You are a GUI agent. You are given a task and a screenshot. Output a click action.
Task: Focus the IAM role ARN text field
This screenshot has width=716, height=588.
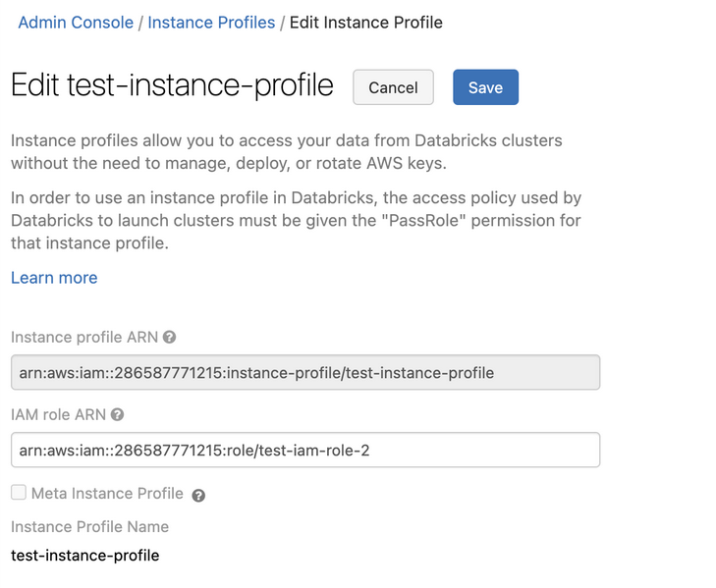point(304,451)
